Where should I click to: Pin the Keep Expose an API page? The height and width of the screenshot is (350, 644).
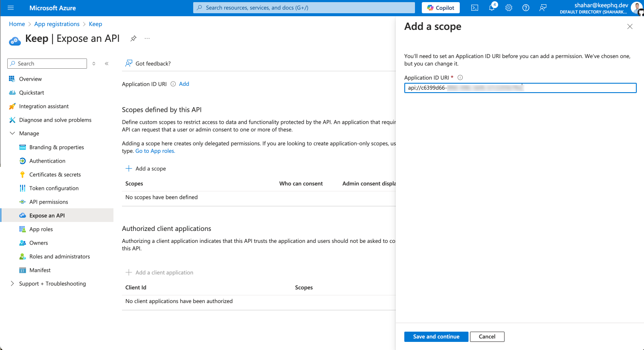(133, 38)
